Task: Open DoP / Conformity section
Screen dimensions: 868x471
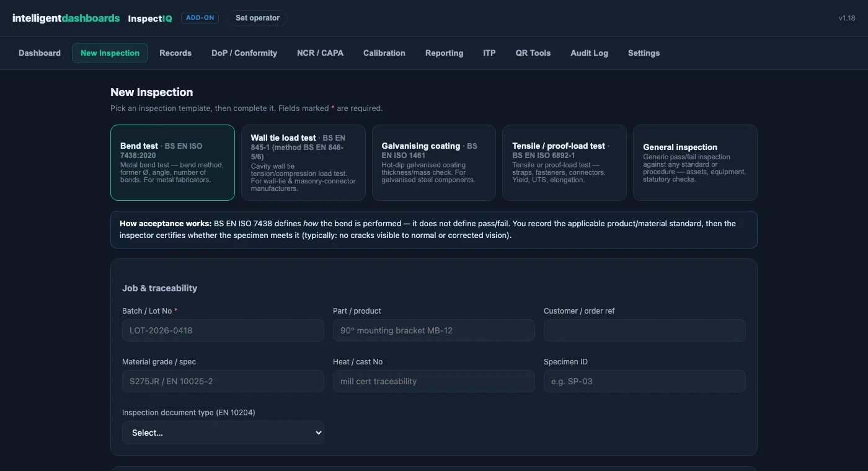Action: click(x=244, y=53)
